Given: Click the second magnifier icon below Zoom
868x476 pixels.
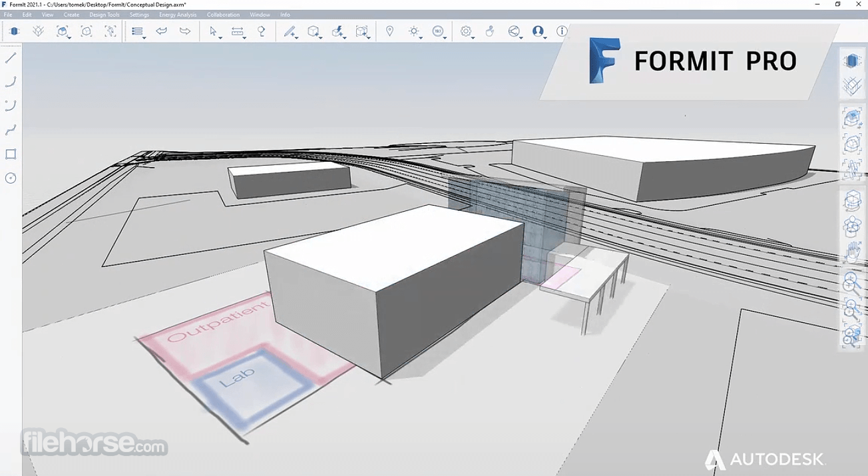Looking at the screenshot, I should tap(852, 309).
